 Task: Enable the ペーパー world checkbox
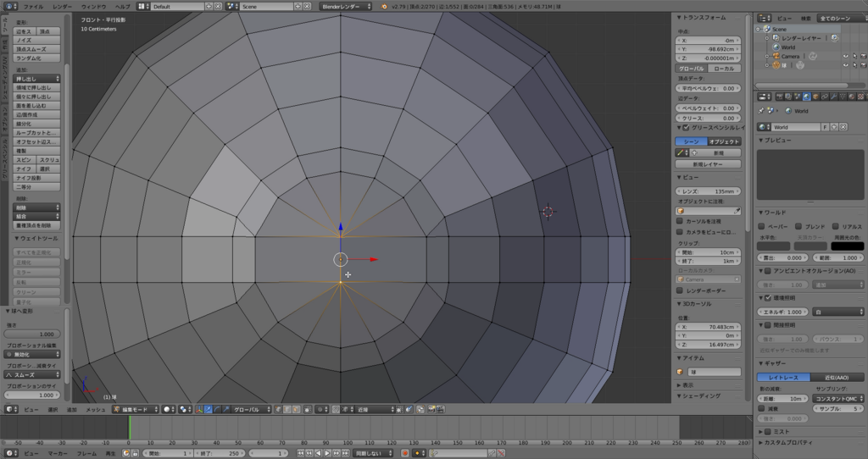coord(762,226)
